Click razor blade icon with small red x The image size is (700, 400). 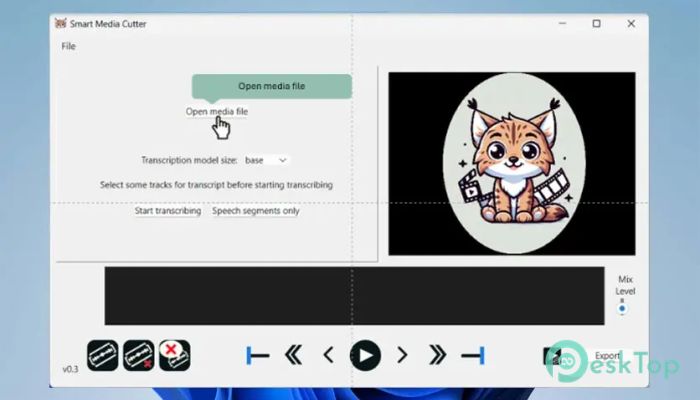[x=139, y=355]
